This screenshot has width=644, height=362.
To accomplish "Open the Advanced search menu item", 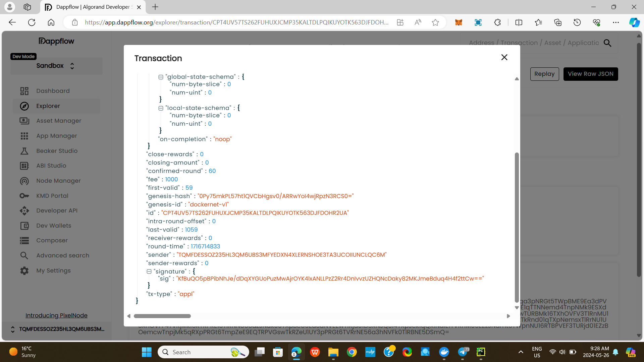I will coord(63,255).
